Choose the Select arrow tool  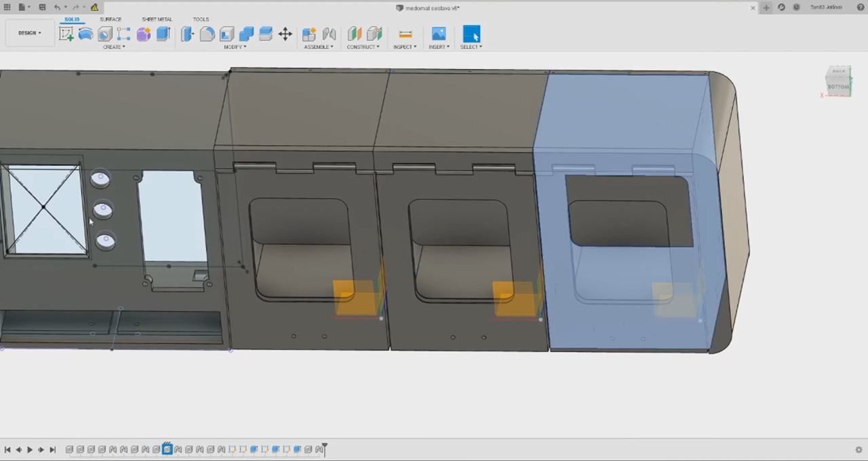(471, 34)
